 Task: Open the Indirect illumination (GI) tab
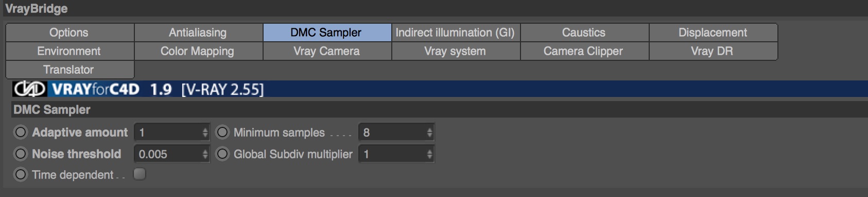(x=456, y=32)
